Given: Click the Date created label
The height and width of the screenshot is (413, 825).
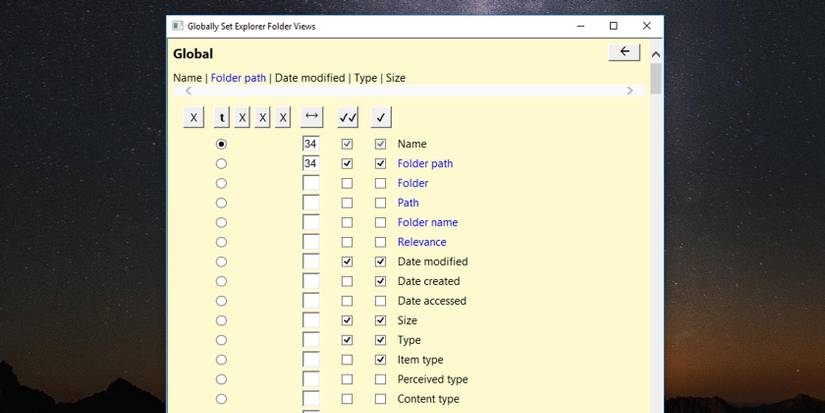Looking at the screenshot, I should click(429, 281).
